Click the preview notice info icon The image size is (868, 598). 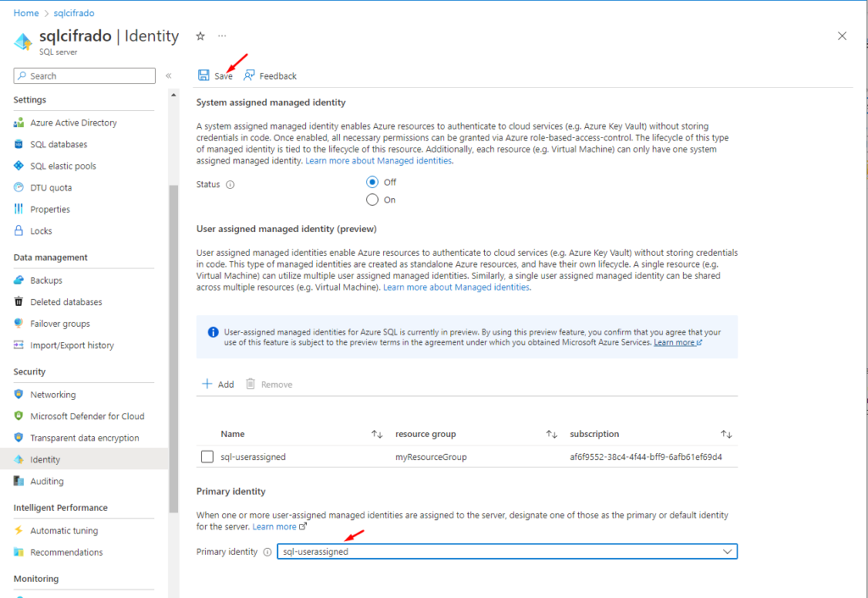click(213, 332)
